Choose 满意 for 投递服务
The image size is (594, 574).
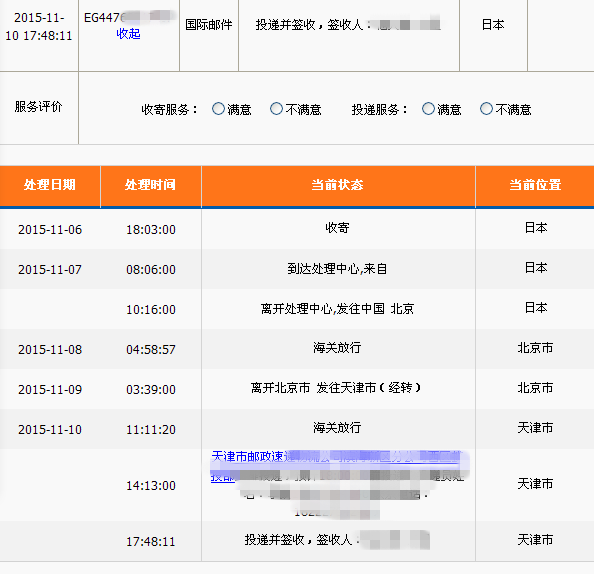click(x=428, y=109)
